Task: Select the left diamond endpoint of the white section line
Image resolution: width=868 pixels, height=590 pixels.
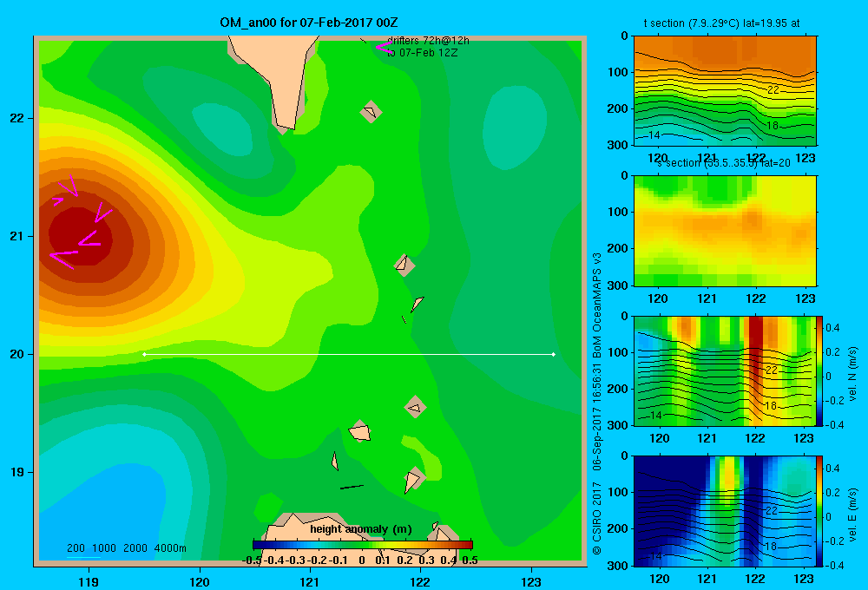Action: pos(144,354)
